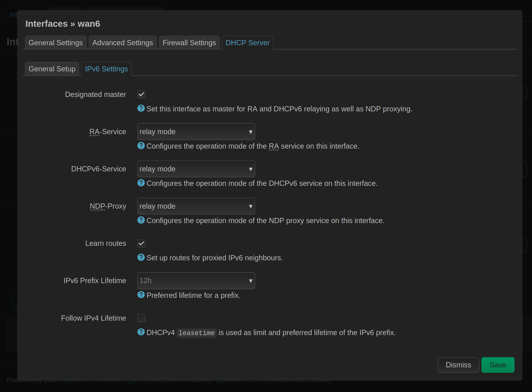
Task: Open the IPv6 Prefix Lifetime combo box
Action: click(x=196, y=281)
